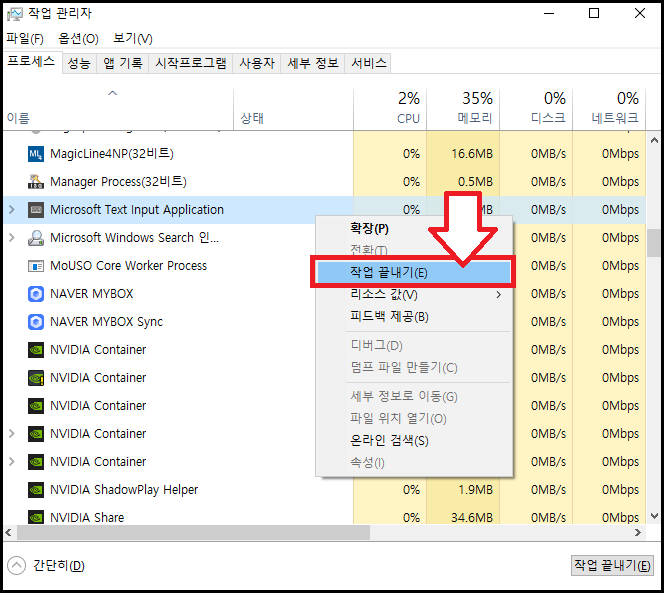Click the MoUSO Core Worker Process icon
This screenshot has height=593, width=664.
point(36,266)
